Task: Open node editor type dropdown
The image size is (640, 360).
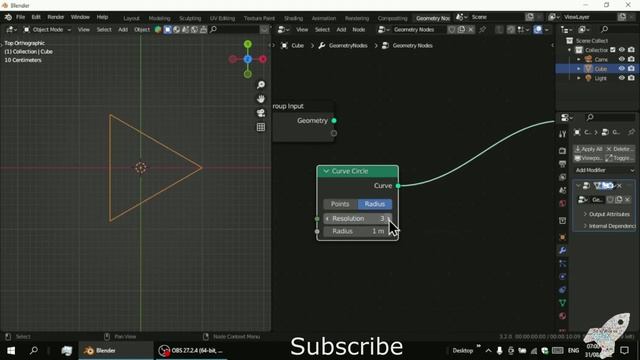Action: 284,29
